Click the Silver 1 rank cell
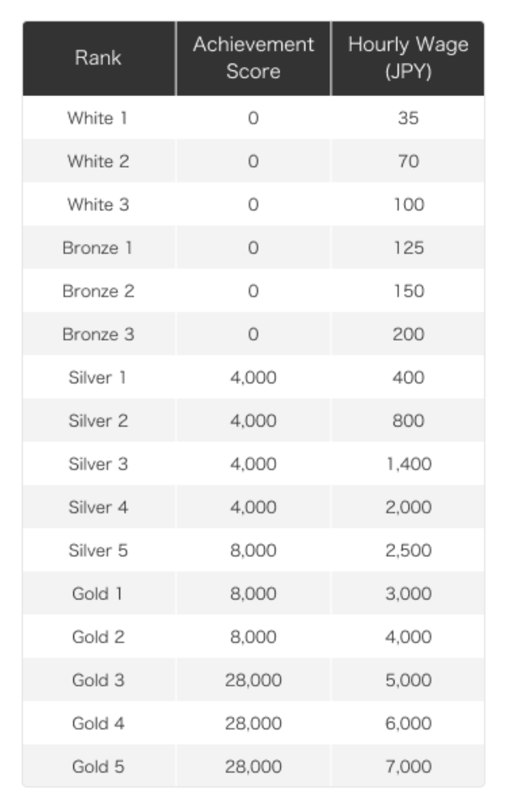The image size is (507, 812). 98,377
